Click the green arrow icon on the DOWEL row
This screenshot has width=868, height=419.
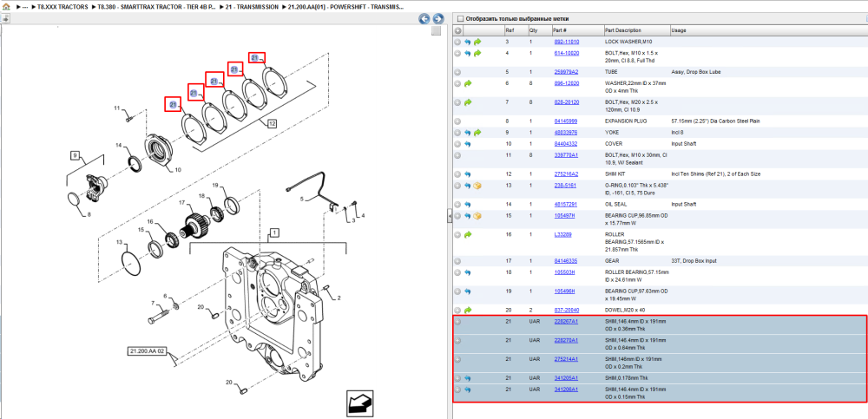click(468, 310)
